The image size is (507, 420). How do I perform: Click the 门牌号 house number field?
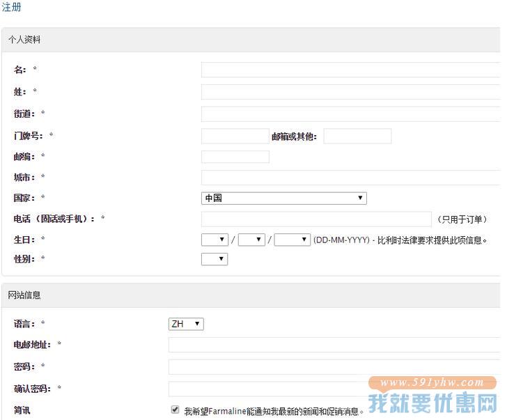click(235, 136)
